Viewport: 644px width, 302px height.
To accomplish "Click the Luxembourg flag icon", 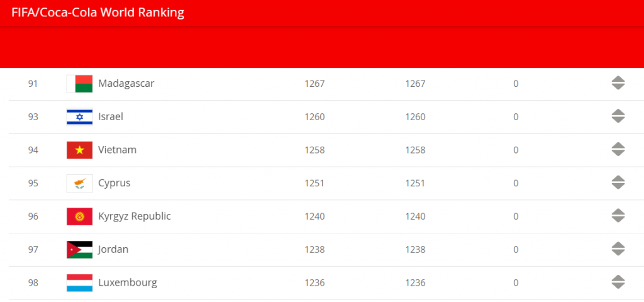I will [79, 283].
